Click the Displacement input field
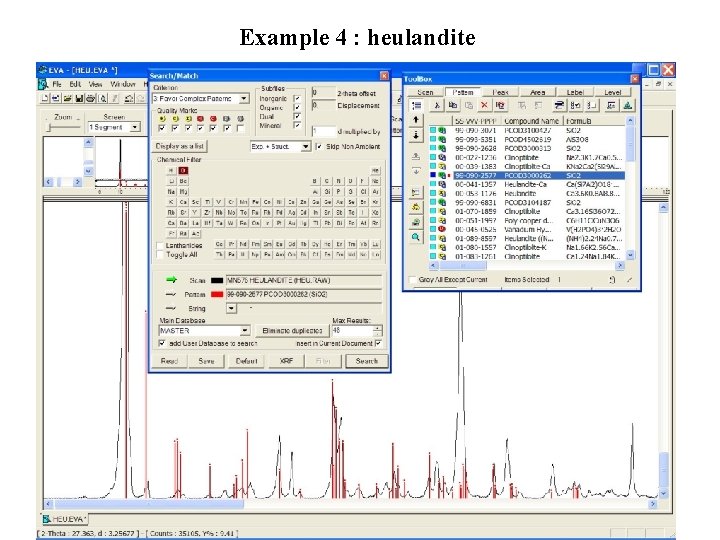Viewport: 720px width, 540px height. (323, 105)
